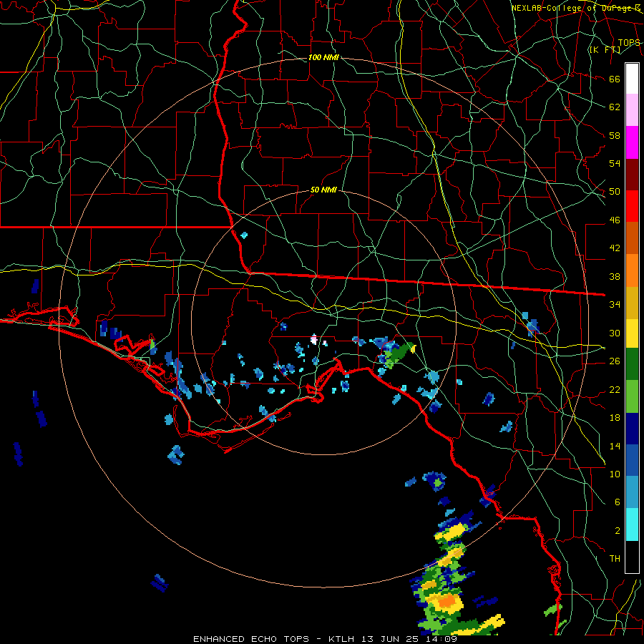
Task: Click the 58 value on the scale
Action: (615, 135)
